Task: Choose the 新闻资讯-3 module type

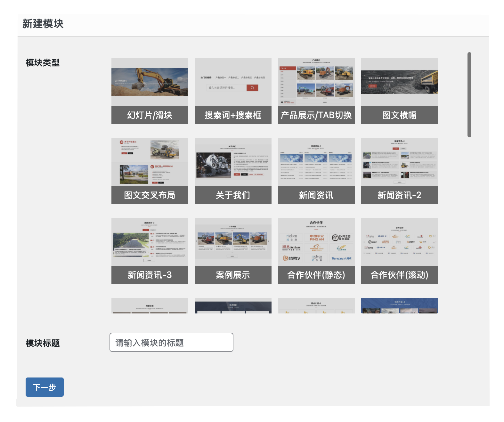Action: coord(150,250)
